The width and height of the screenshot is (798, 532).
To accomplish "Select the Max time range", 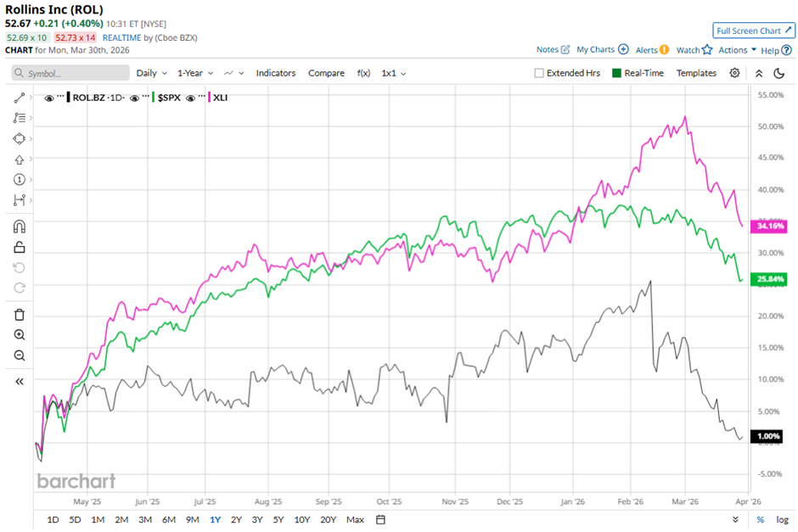I will coord(355,520).
